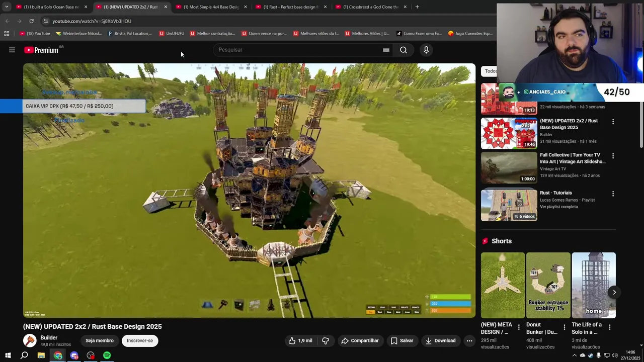Image resolution: width=644 pixels, height=362 pixels.
Task: Dislike the video with thumbs down
Action: 326,340
